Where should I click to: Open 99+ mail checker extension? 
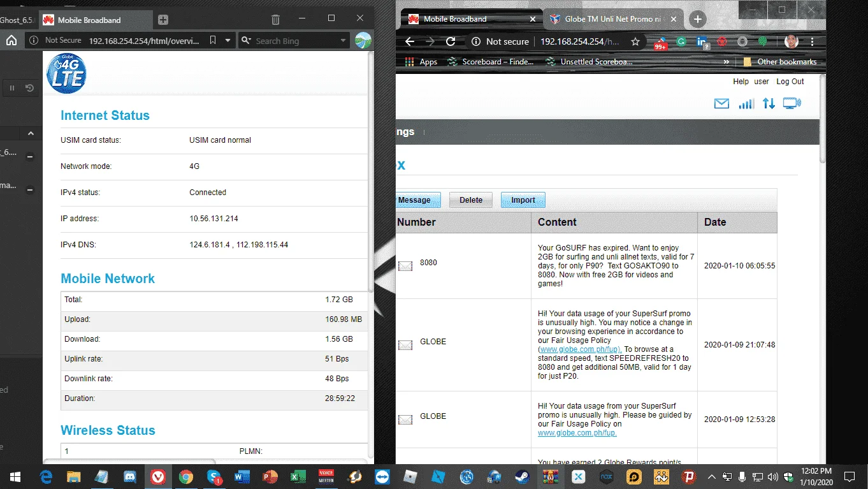[660, 43]
